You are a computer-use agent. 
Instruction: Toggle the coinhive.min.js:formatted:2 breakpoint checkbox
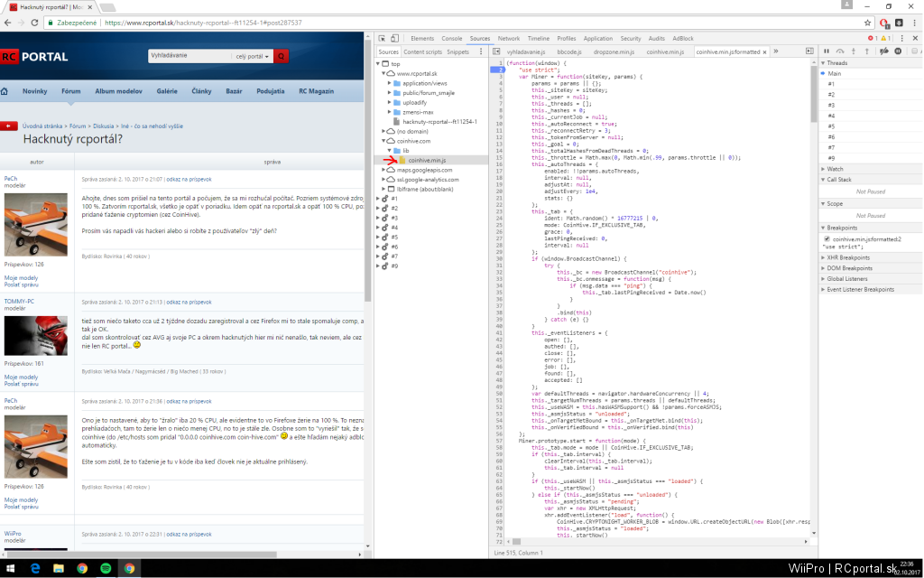pos(827,239)
